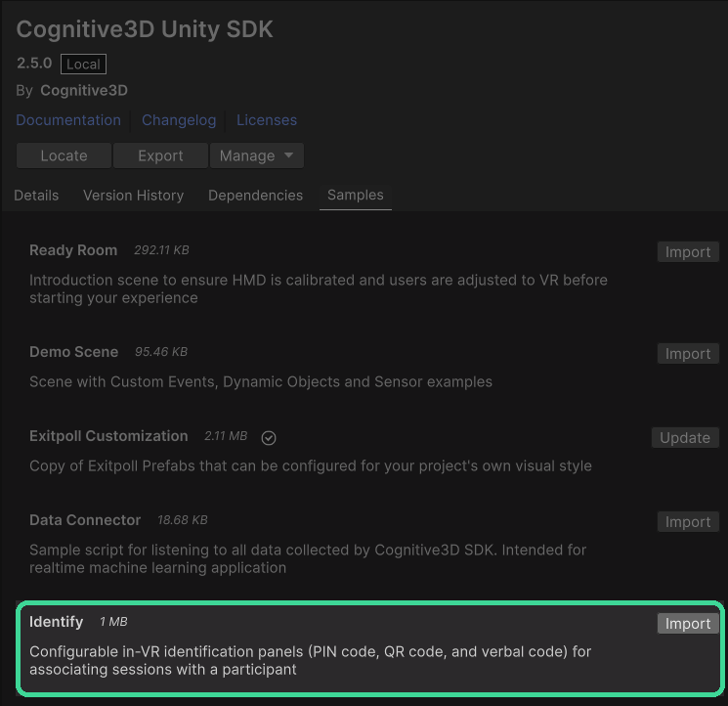Import the Ready Room sample
728x706 pixels.
pyautogui.click(x=688, y=251)
